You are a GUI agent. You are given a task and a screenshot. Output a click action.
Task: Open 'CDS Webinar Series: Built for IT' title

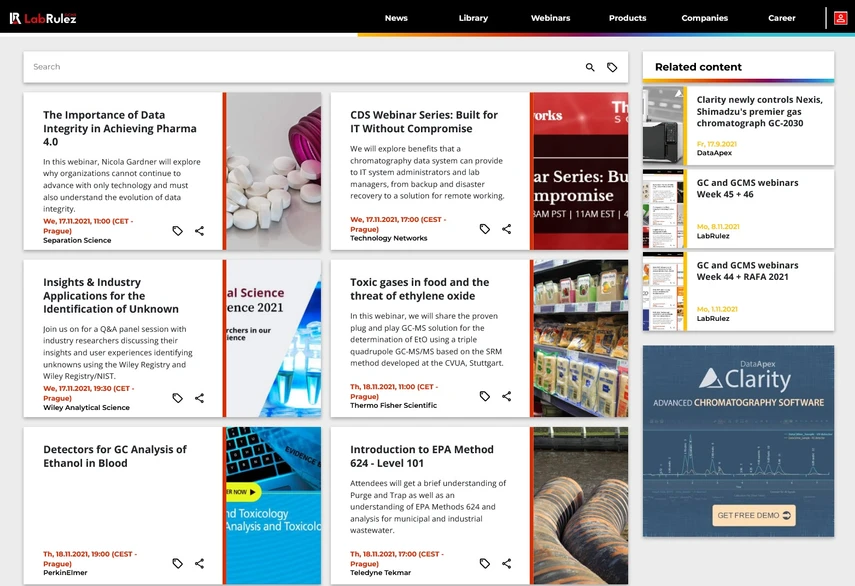coord(424,122)
